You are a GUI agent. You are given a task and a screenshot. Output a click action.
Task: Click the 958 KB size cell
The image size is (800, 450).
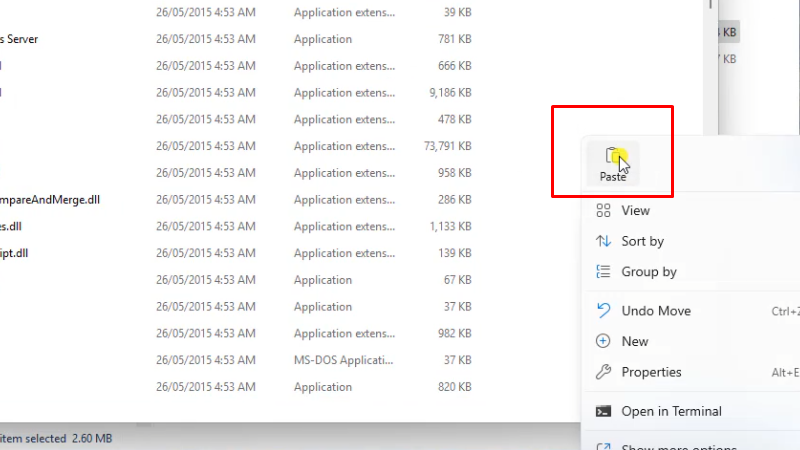click(455, 172)
